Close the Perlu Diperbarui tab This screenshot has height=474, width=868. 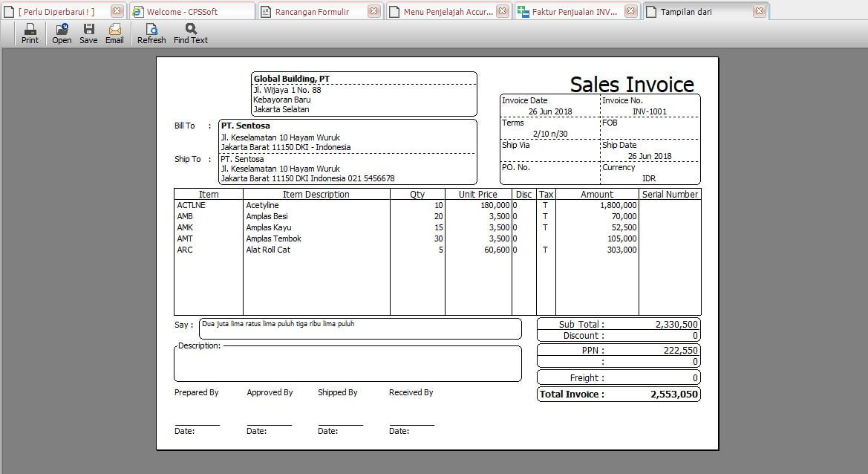pyautogui.click(x=117, y=11)
